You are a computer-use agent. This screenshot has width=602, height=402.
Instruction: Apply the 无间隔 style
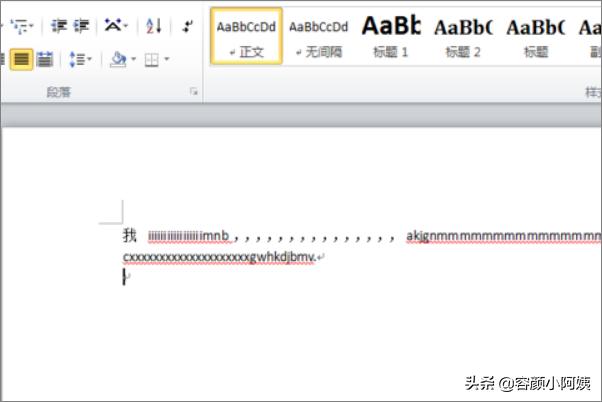tap(319, 36)
